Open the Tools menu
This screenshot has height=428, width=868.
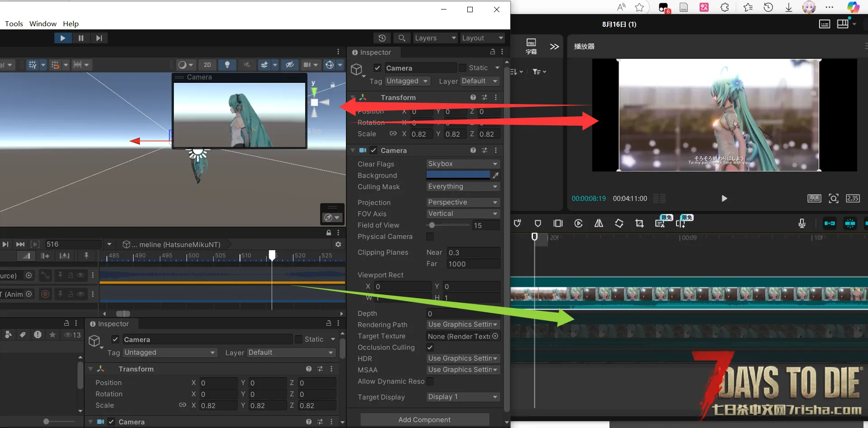14,24
